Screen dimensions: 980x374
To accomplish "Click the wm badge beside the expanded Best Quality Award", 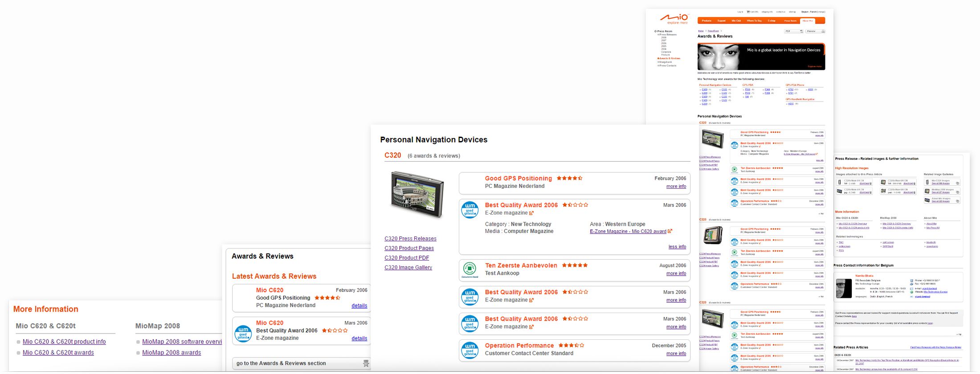I will [470, 210].
